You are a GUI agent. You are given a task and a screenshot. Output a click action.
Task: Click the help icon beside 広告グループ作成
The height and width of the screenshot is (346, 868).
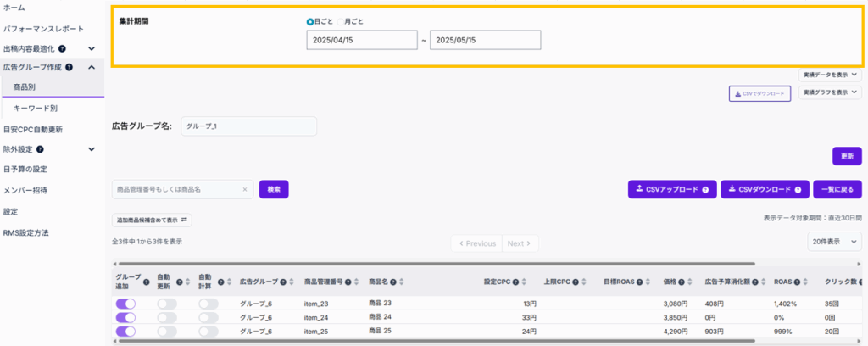(x=69, y=67)
